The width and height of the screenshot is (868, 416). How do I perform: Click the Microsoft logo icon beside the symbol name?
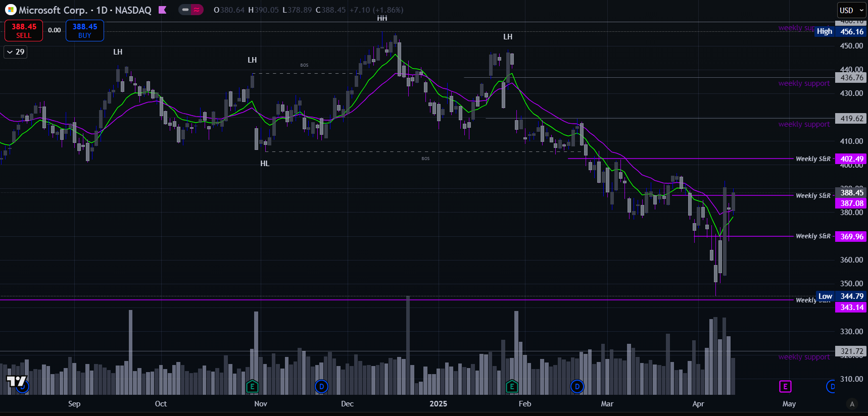tap(11, 10)
